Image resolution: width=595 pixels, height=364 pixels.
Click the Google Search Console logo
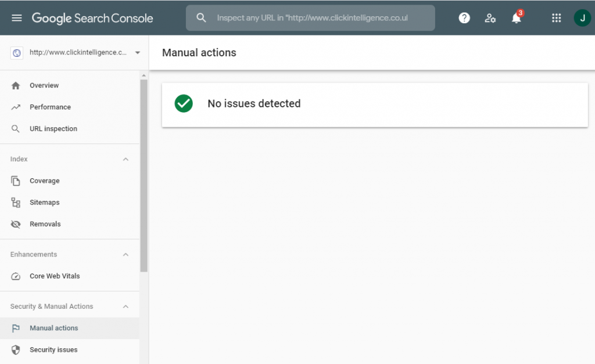(x=92, y=17)
